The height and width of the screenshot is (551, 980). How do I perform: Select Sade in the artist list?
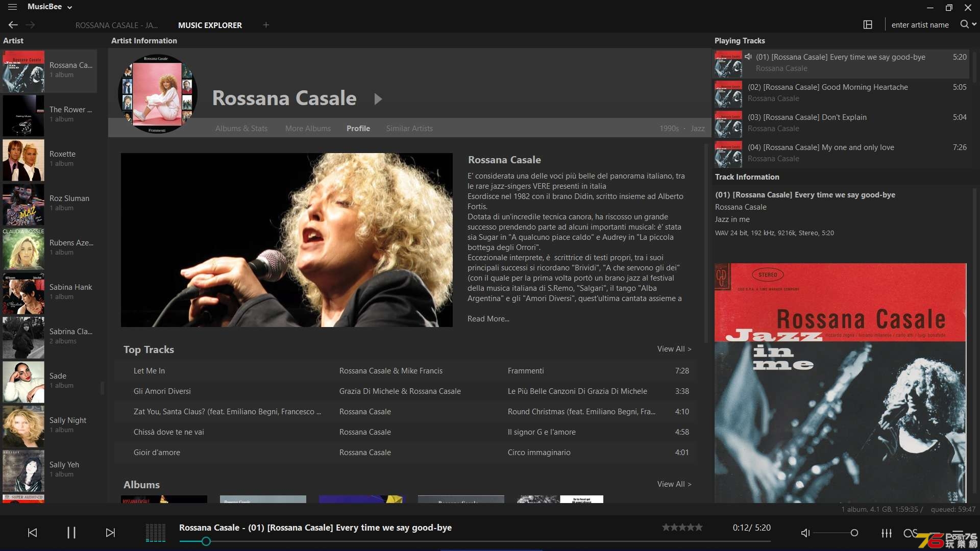pyautogui.click(x=50, y=382)
